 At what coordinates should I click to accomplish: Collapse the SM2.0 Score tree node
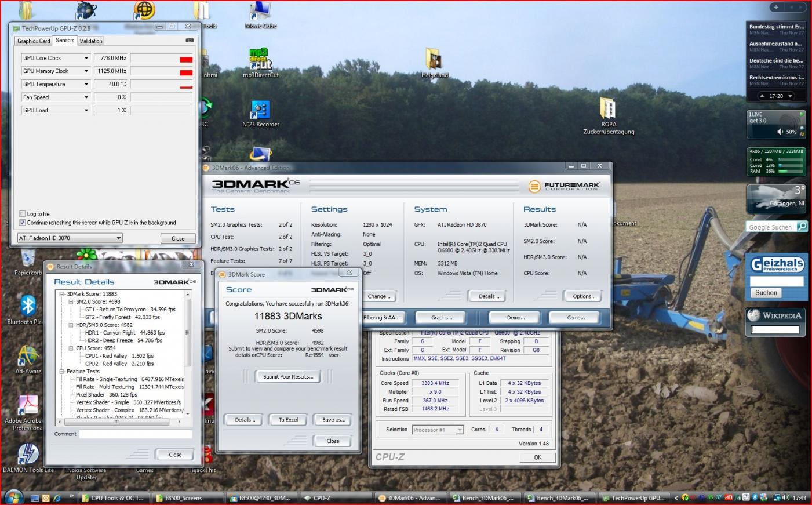tap(71, 301)
